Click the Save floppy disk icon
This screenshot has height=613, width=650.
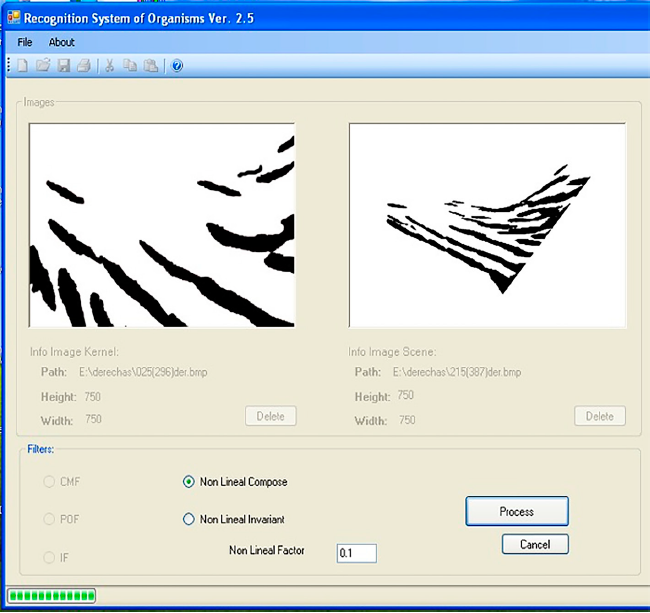click(64, 66)
